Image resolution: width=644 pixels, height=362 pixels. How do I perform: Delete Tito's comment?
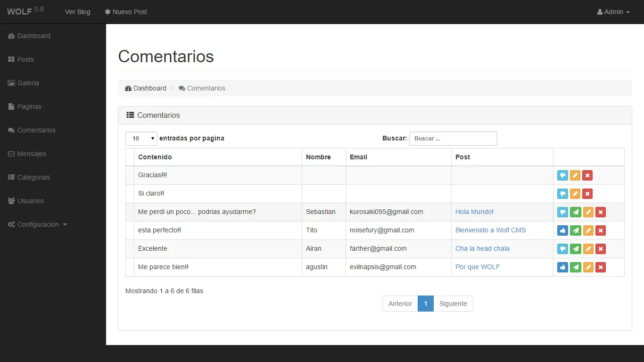[601, 230]
